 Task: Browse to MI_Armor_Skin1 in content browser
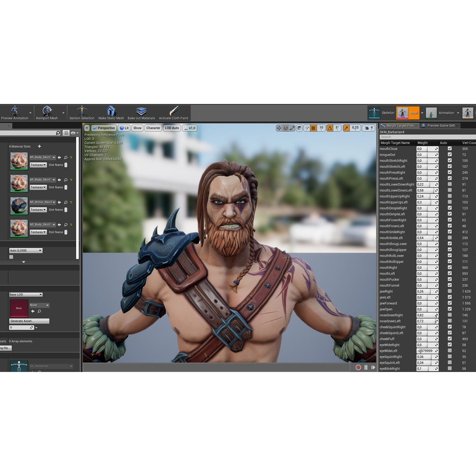66,202
